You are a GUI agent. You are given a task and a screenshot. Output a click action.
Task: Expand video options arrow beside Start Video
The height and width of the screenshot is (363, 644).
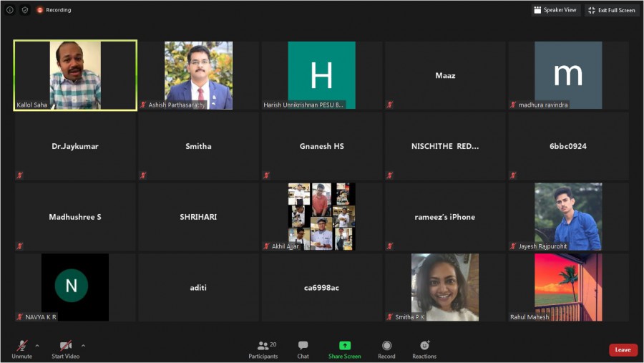pos(83,345)
